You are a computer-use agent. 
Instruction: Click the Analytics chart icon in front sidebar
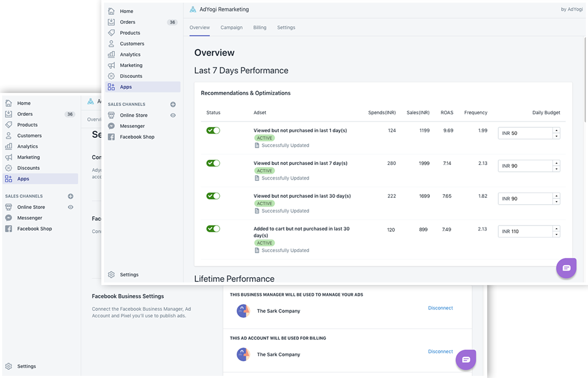(111, 54)
